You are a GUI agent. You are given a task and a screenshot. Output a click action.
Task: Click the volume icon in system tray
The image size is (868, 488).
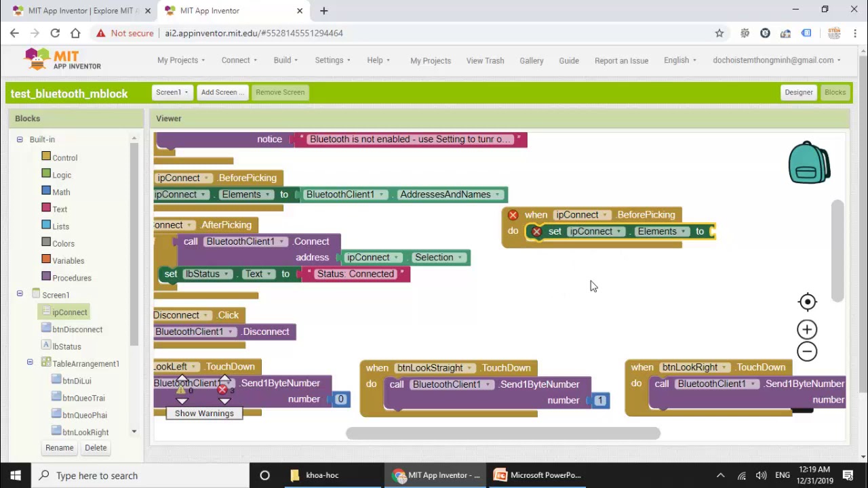point(761,475)
